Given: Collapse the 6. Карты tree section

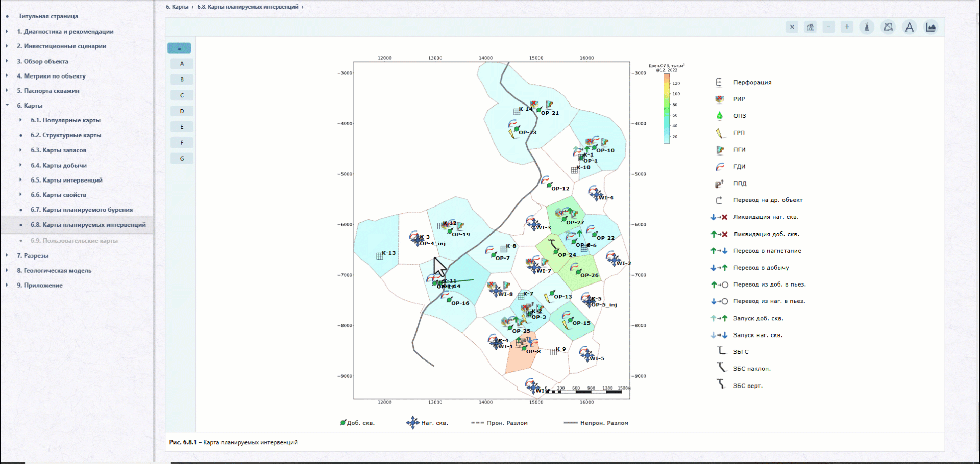Looking at the screenshot, I should click(x=7, y=106).
